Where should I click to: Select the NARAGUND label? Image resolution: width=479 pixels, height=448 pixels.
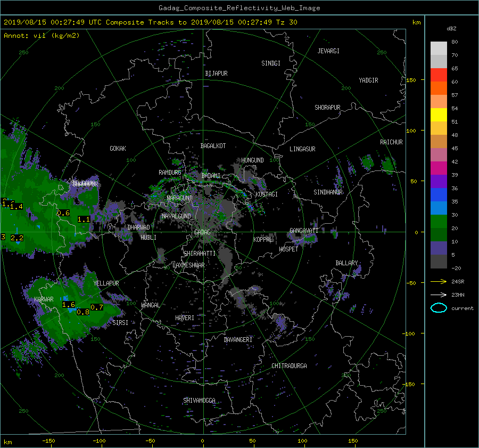(180, 198)
